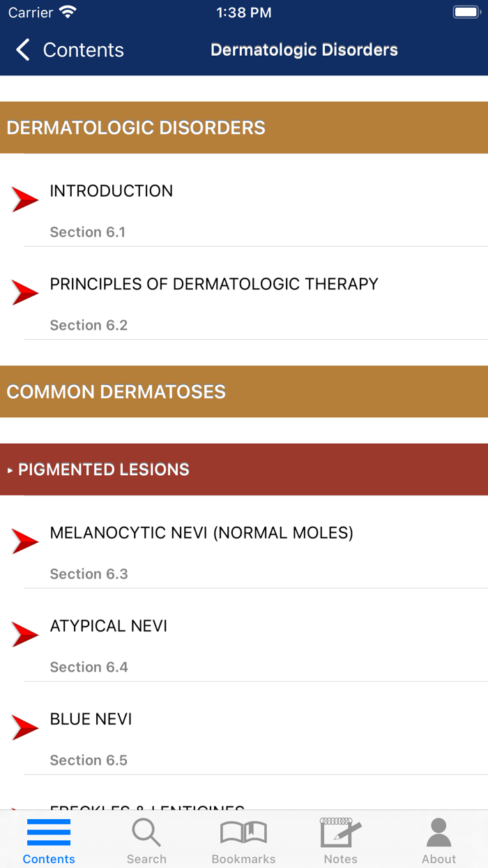
Task: Open the Notes notepad icon
Action: click(340, 832)
